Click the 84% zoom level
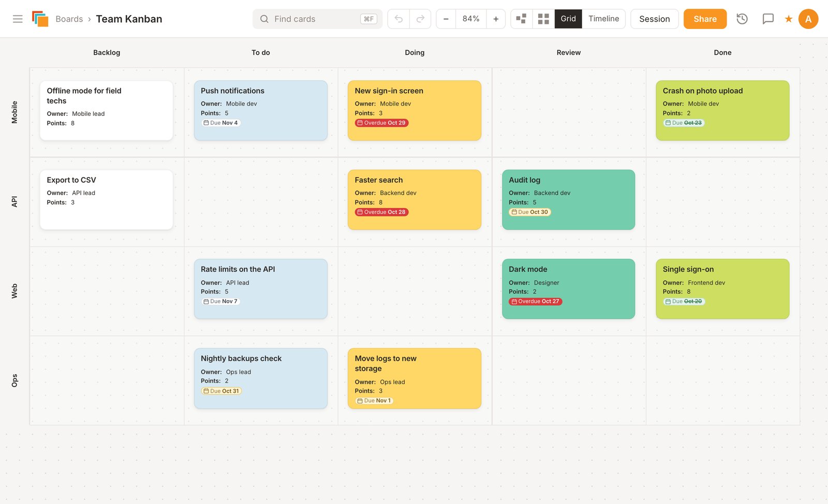 (x=471, y=19)
